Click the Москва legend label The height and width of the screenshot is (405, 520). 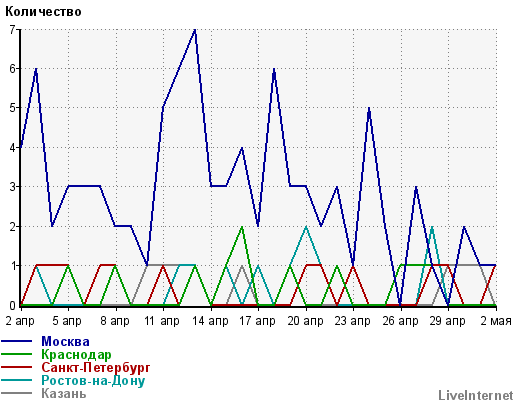tap(65, 342)
